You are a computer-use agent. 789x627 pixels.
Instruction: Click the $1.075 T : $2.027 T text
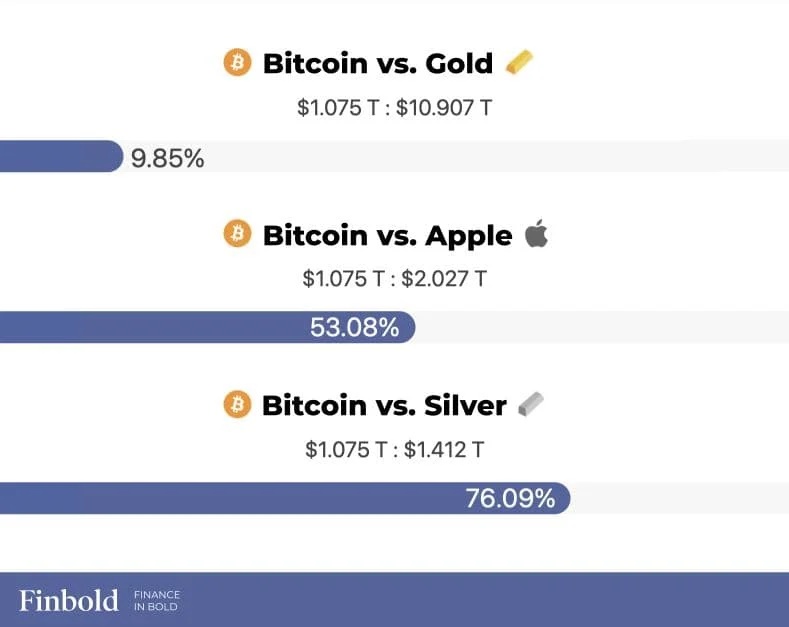coord(394,279)
